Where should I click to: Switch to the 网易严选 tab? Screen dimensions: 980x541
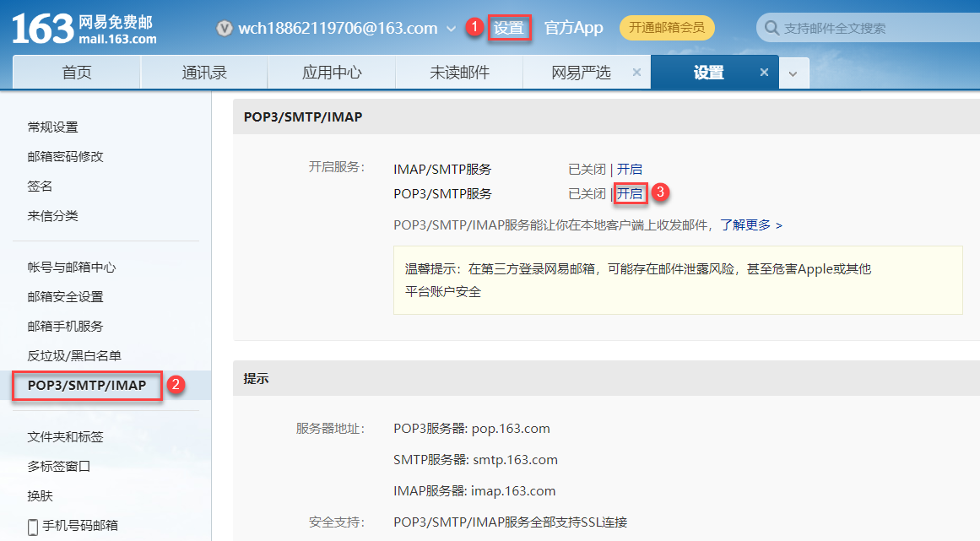click(581, 73)
